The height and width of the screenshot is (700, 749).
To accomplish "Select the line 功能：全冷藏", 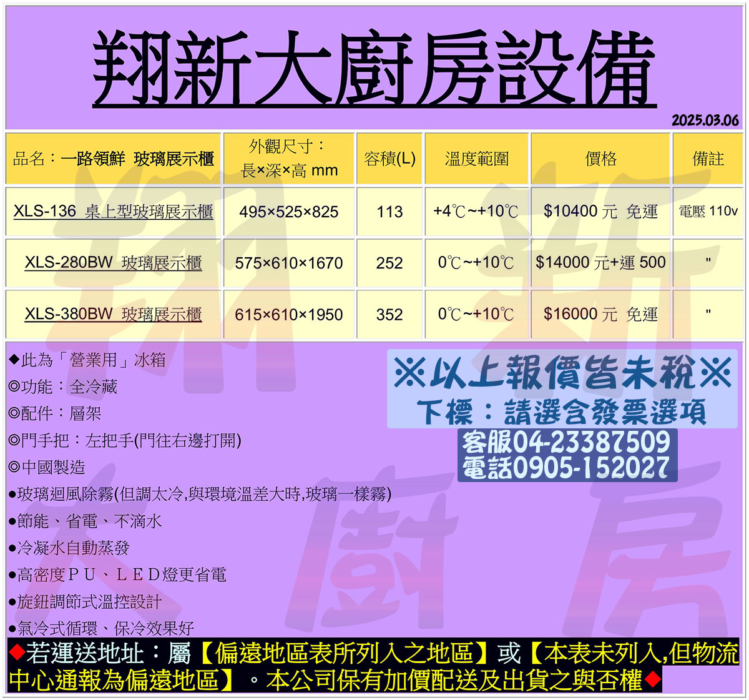I will coord(63,387).
